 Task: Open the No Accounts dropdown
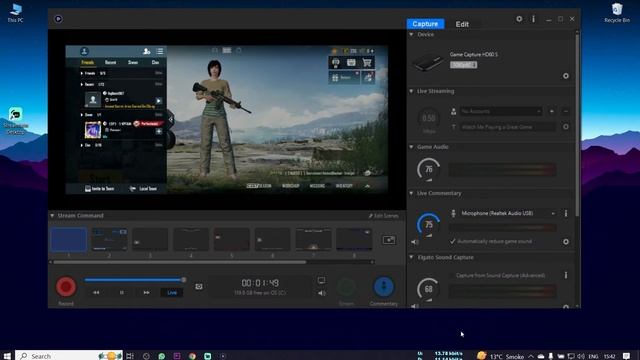501,111
